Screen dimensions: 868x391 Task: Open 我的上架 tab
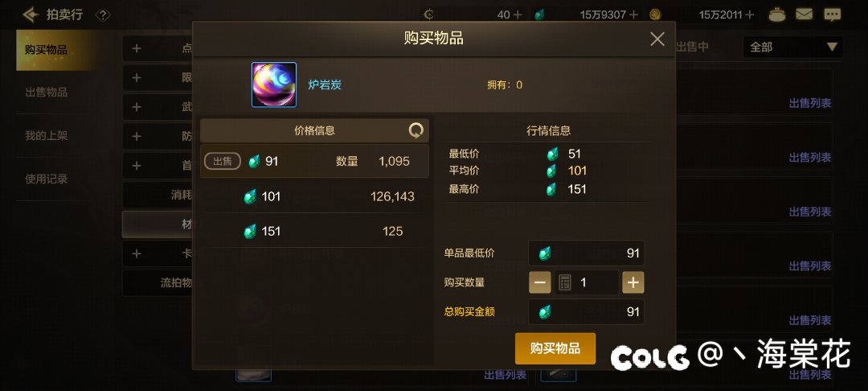(x=47, y=136)
